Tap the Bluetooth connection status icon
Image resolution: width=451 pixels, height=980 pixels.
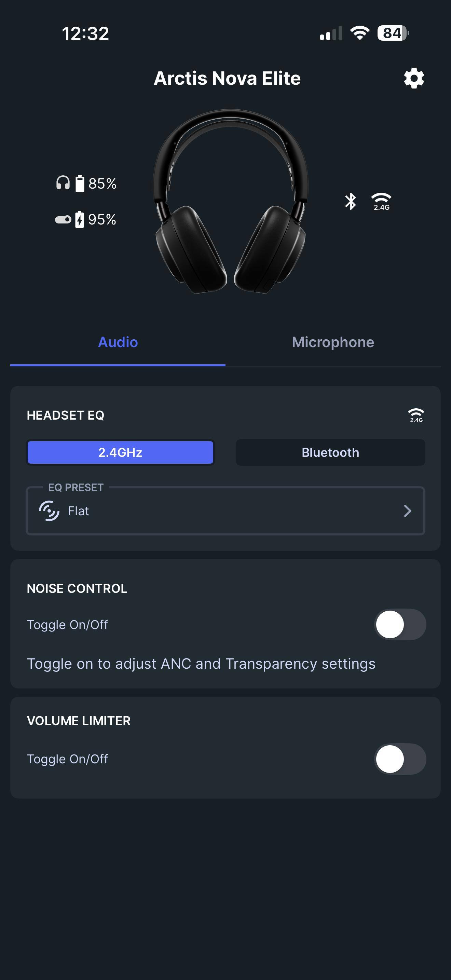pos(350,201)
